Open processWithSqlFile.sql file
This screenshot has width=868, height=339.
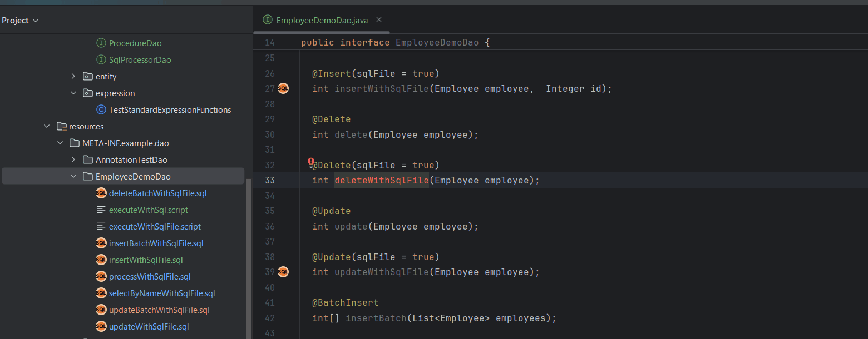coord(150,276)
